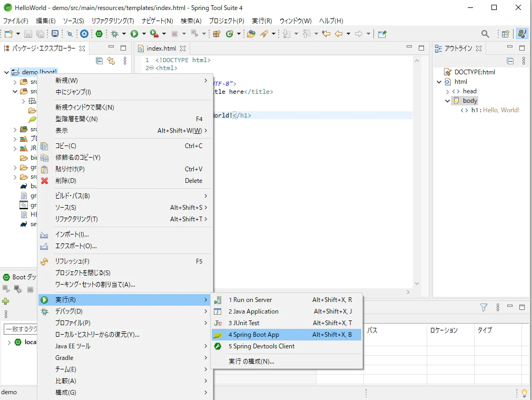Viewport: 532px width, 400px height.
Task: Choose 5 Spring Devtools Client
Action: point(287,346)
